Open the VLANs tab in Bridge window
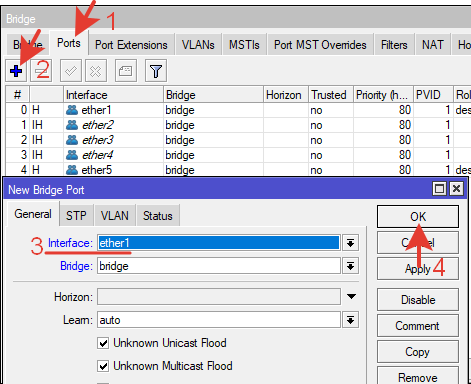Screen dimensions: 471x384 [198, 45]
